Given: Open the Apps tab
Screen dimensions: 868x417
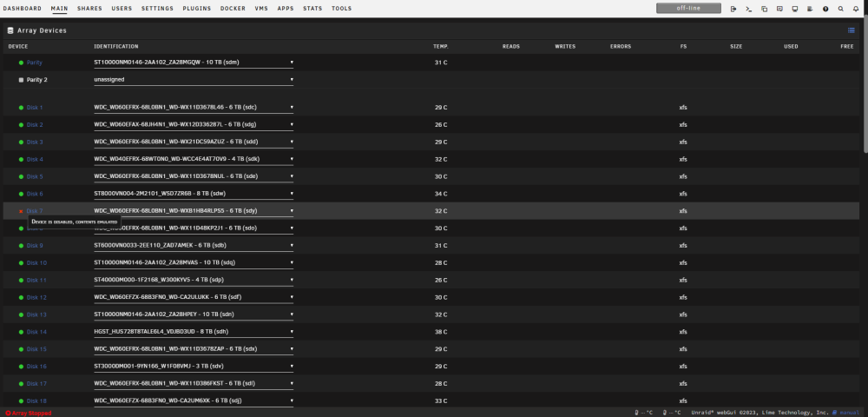Looking at the screenshot, I should (x=286, y=9).
